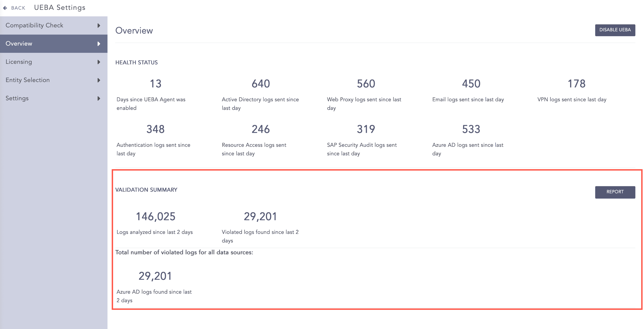Expand the Compatibility Check arrow
Screen dimensions: 644x329
point(99,25)
